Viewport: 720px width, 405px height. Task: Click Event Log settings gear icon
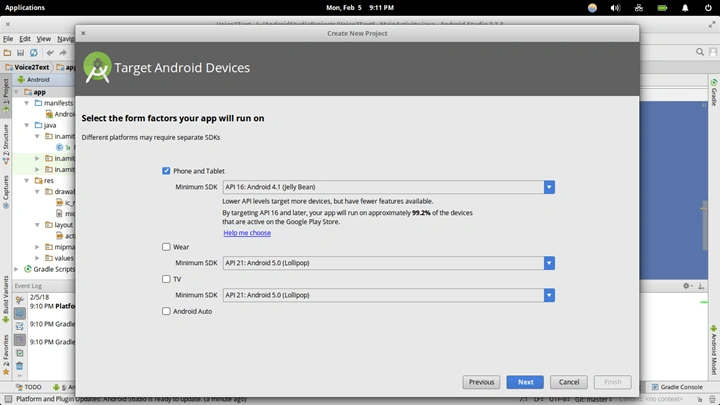(686, 286)
